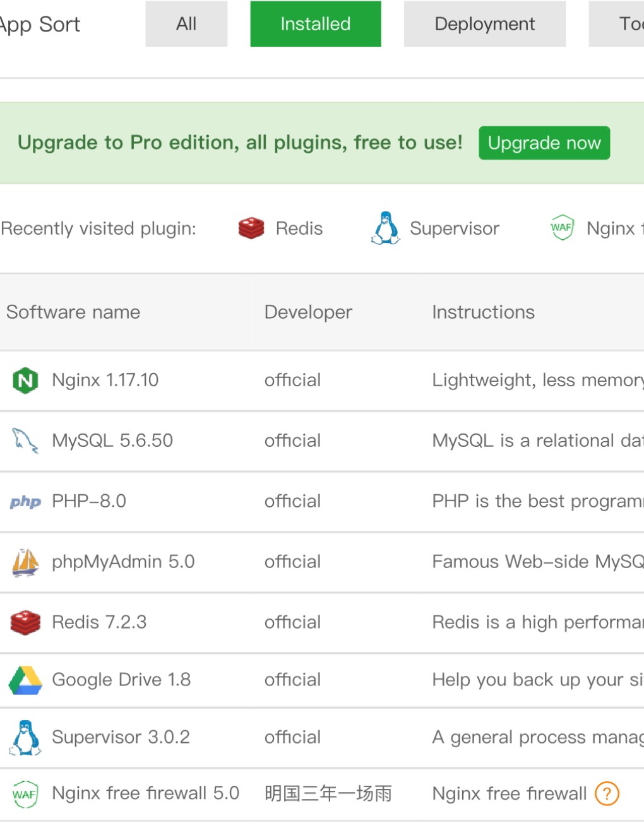Viewport: 644px width, 835px height.
Task: Open recently visited Supervisor plugin
Action: (x=436, y=228)
